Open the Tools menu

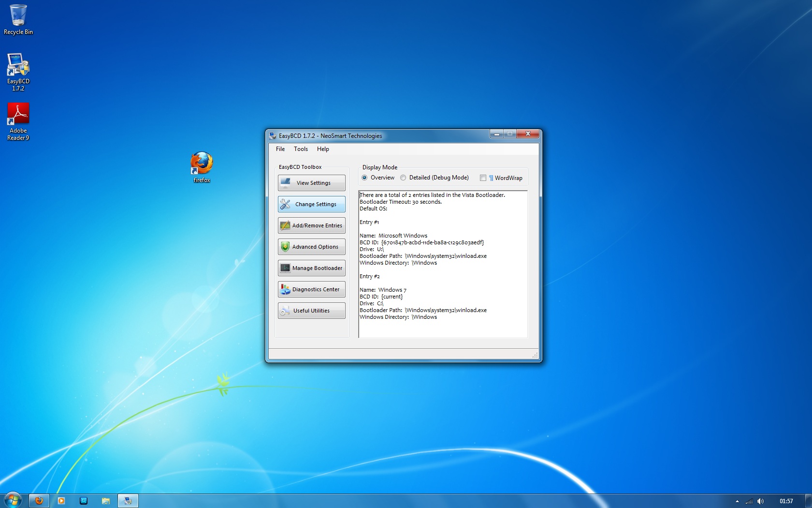click(301, 149)
